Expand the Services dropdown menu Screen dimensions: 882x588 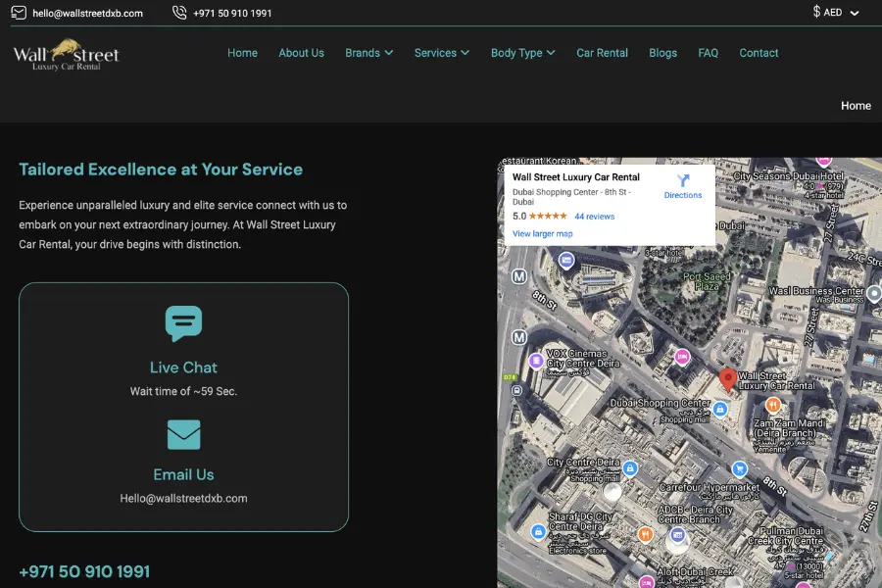click(441, 53)
